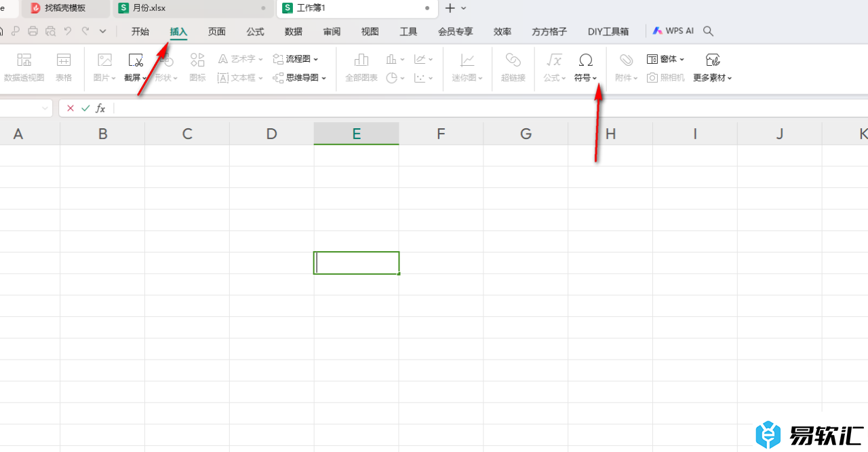The image size is (868, 452).
Task: Click the print icon in quick access
Action: [33, 31]
